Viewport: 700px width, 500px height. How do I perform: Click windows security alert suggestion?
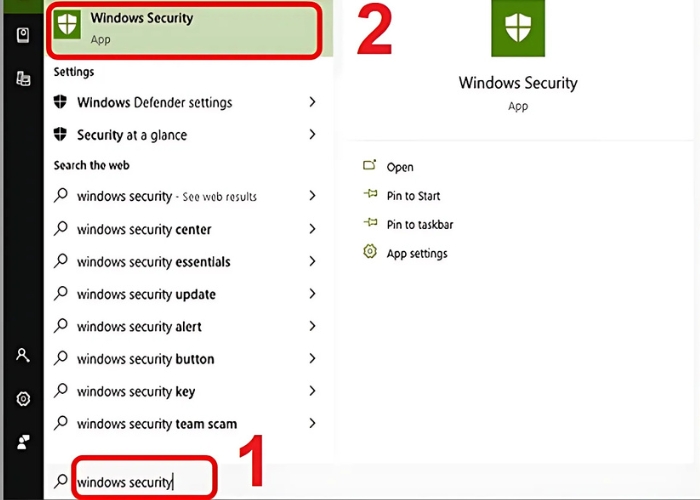139,327
